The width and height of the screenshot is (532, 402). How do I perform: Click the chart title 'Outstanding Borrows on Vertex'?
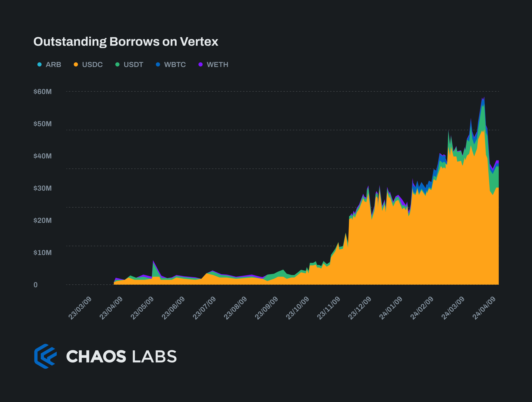126,42
